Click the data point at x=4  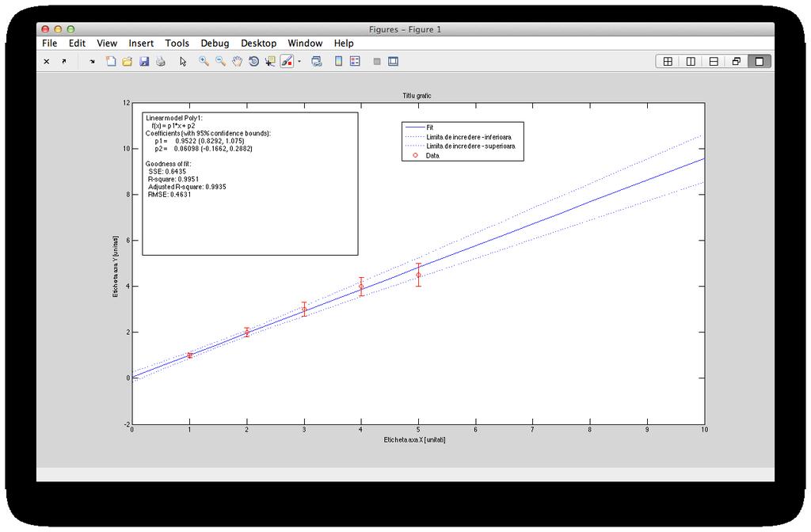point(361,287)
